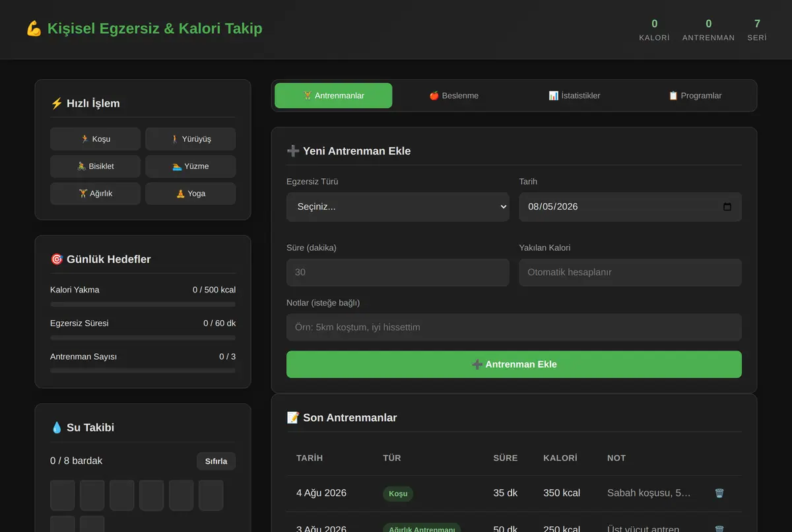Open the calendar picker in Tarih field
Screen dimensions: 792x532
[x=727, y=207]
